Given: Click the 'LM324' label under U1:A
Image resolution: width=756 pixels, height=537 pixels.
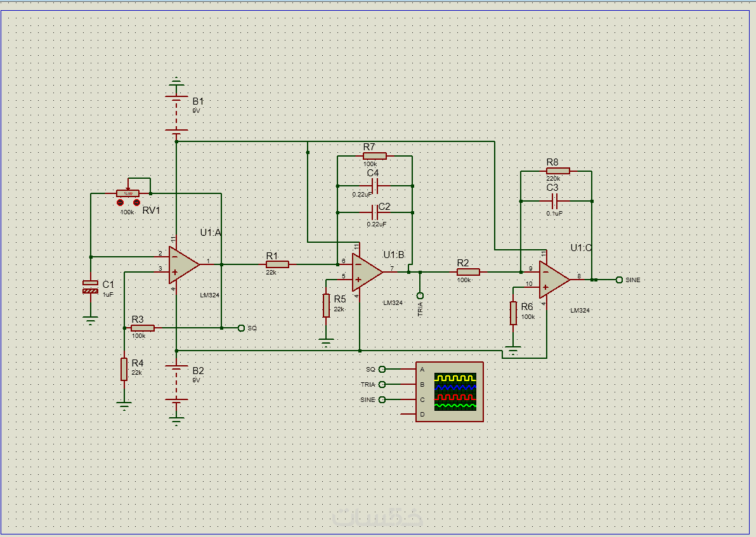Looking at the screenshot, I should pos(210,295).
